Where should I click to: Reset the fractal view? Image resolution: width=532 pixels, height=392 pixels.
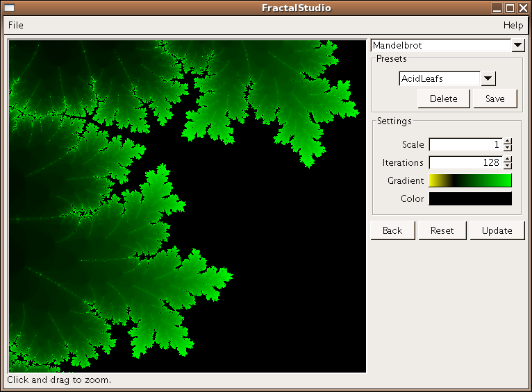(x=442, y=230)
